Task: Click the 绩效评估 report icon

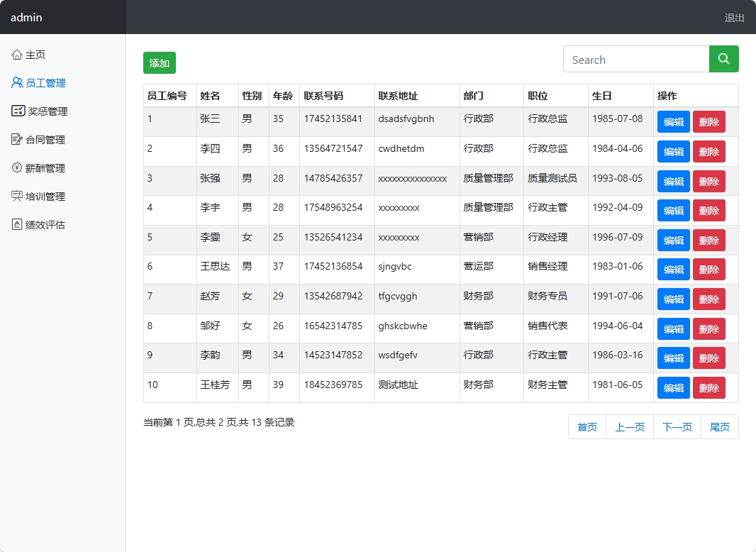Action: [x=16, y=224]
